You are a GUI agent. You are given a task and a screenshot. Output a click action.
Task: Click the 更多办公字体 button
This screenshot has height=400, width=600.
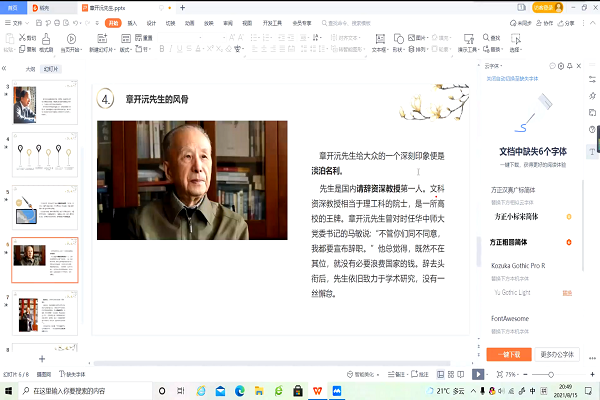pos(559,354)
